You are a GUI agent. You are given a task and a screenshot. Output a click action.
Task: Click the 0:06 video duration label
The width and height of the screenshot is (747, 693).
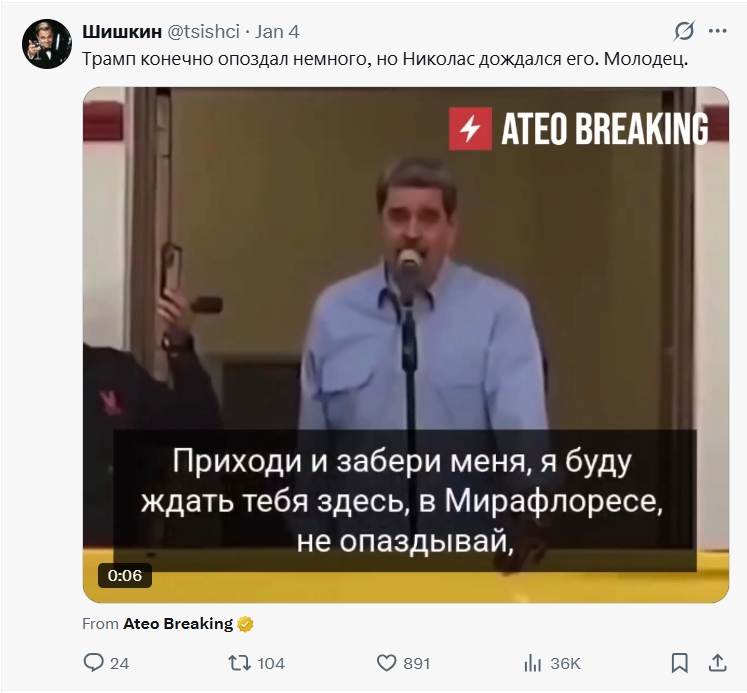point(125,575)
